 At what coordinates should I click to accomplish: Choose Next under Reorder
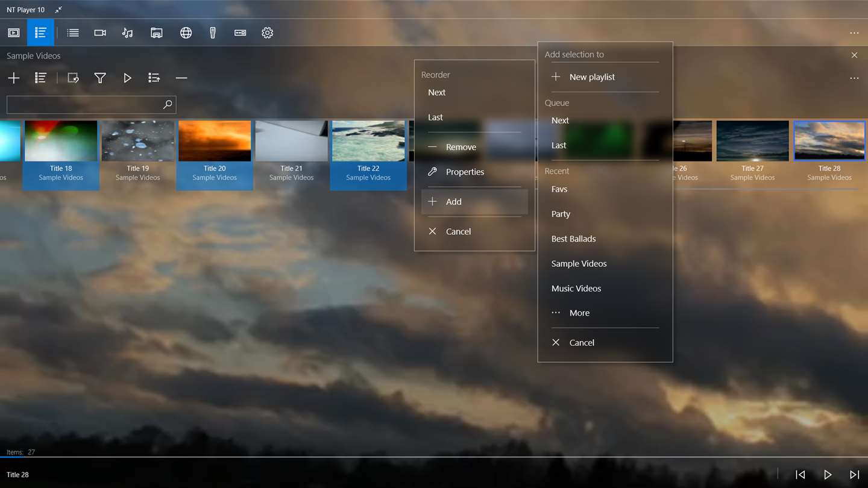[x=474, y=92]
